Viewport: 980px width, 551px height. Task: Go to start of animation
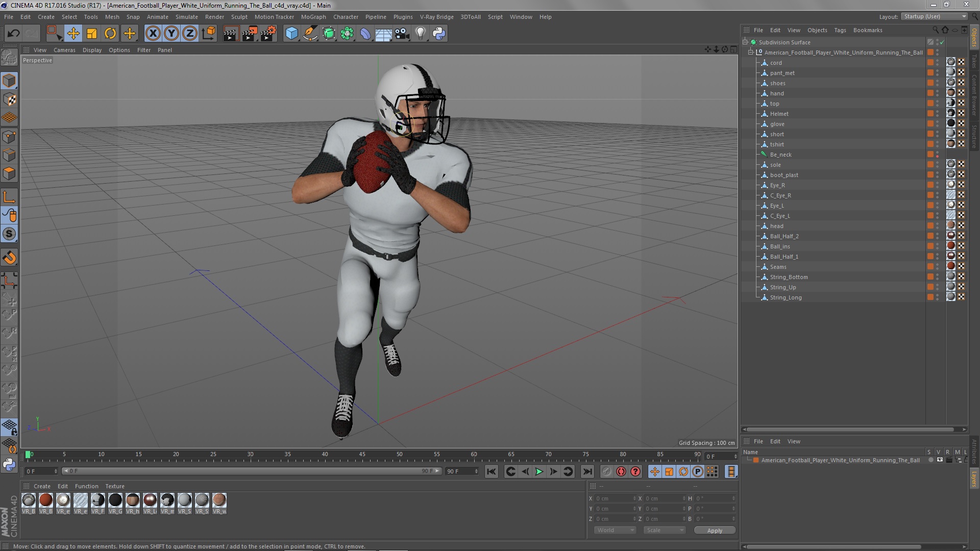pyautogui.click(x=492, y=472)
